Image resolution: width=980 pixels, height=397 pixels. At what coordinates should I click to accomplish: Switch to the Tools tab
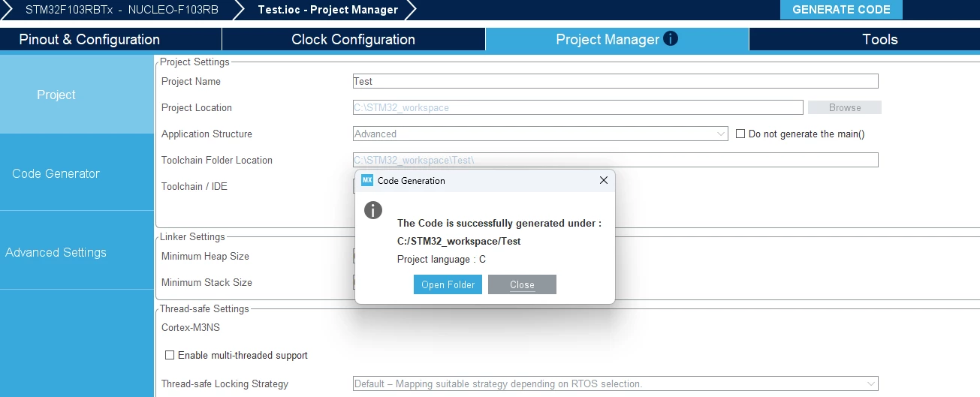[x=880, y=39]
